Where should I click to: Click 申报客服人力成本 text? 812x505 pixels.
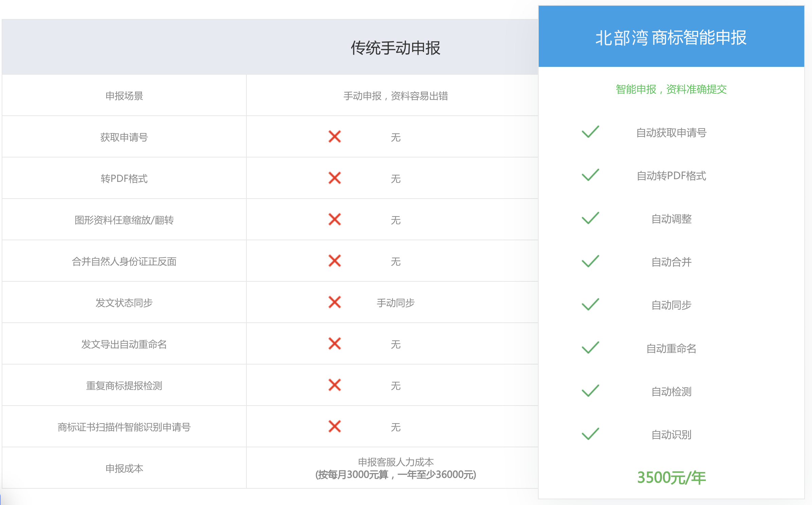tap(396, 462)
